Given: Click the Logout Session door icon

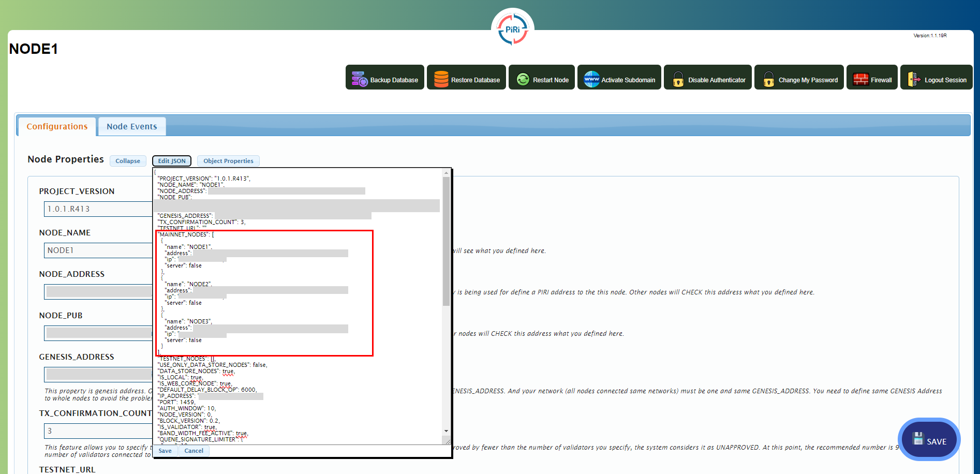Looking at the screenshot, I should 914,79.
